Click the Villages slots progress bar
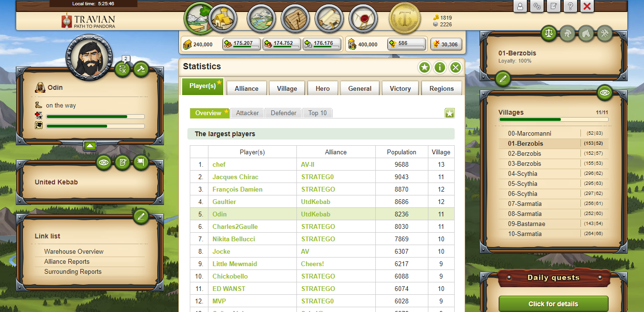644x312 pixels. tap(554, 119)
